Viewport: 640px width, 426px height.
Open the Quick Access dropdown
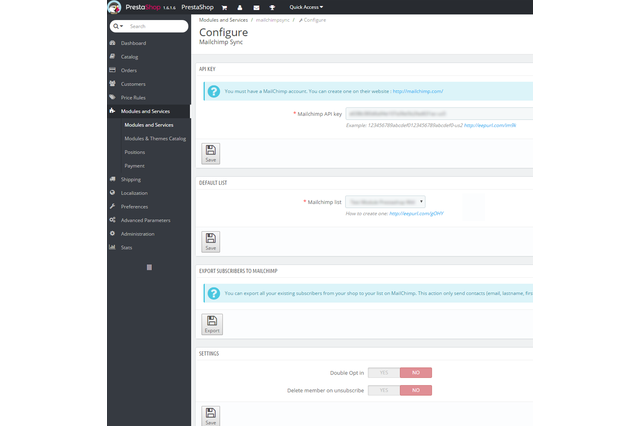tap(306, 7)
